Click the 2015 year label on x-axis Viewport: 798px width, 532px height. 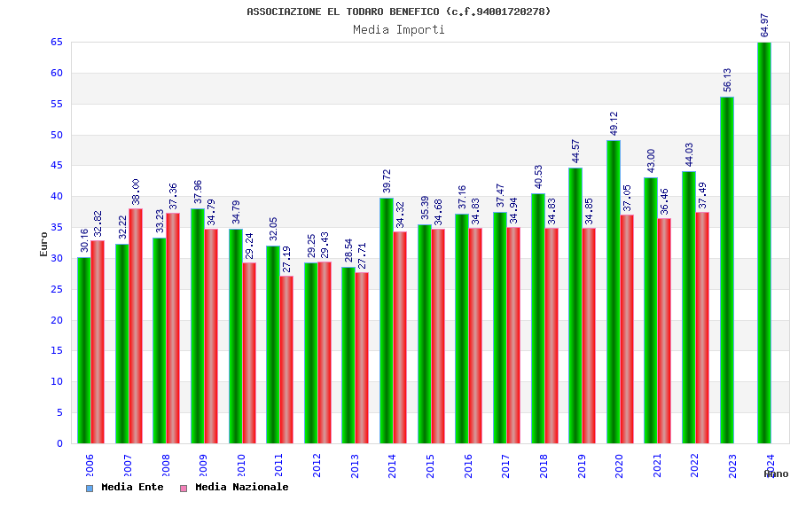431,465
